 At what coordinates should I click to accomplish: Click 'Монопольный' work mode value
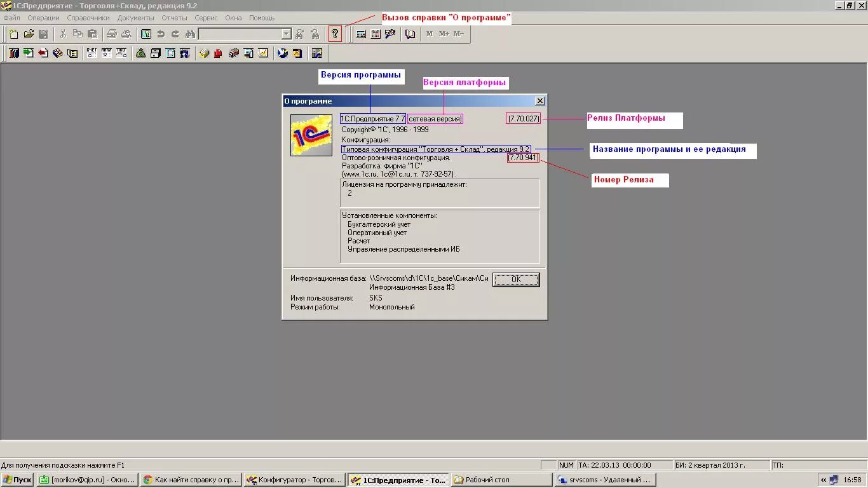coord(391,307)
